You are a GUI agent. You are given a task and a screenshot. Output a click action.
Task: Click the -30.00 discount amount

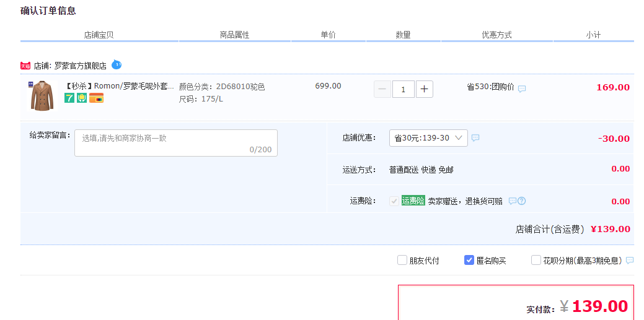[x=614, y=138]
